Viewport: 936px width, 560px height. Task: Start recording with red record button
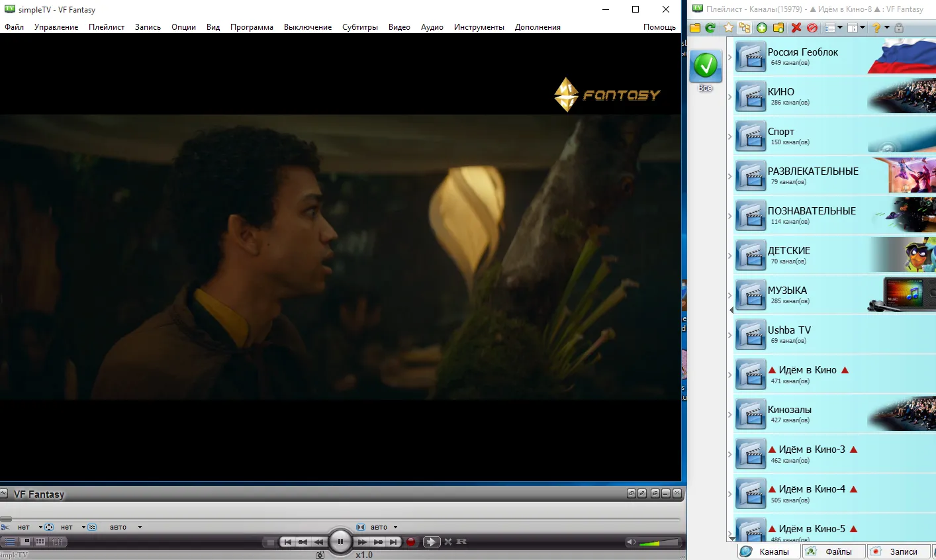(410, 542)
